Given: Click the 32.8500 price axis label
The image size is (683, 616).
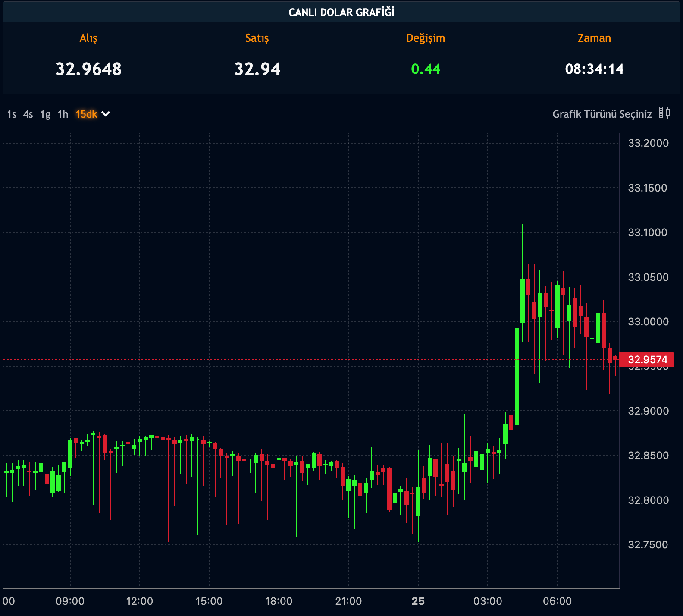Looking at the screenshot, I should 648,455.
